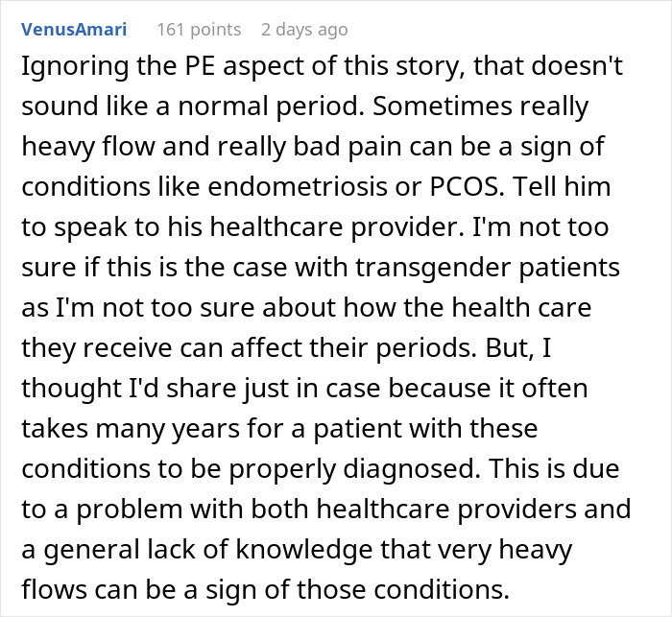
Task: Open the VenusAmari user profile link
Action: coord(74,30)
